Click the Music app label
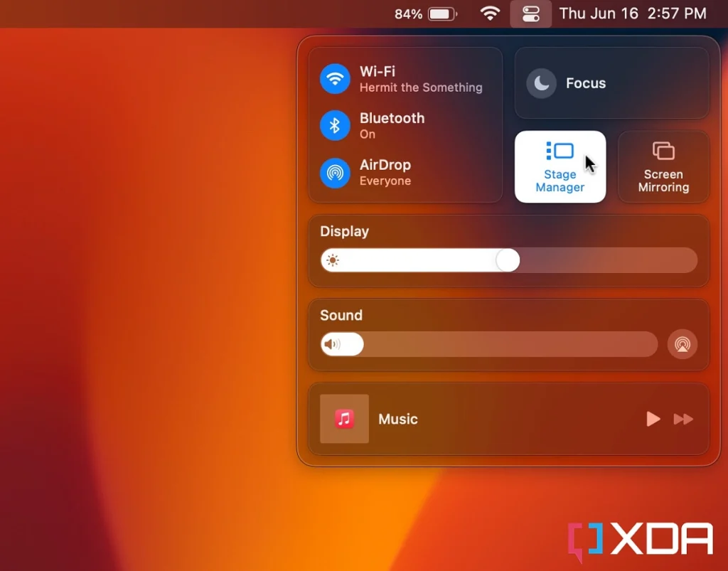The image size is (728, 571). [398, 420]
